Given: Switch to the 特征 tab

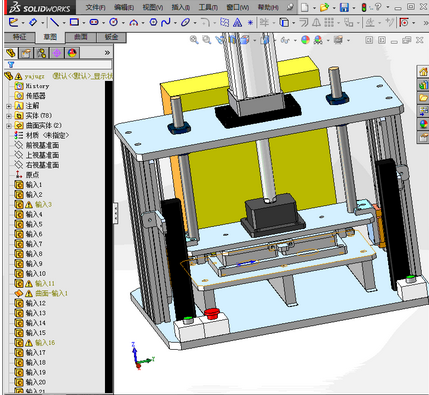Looking at the screenshot, I should click(x=19, y=37).
